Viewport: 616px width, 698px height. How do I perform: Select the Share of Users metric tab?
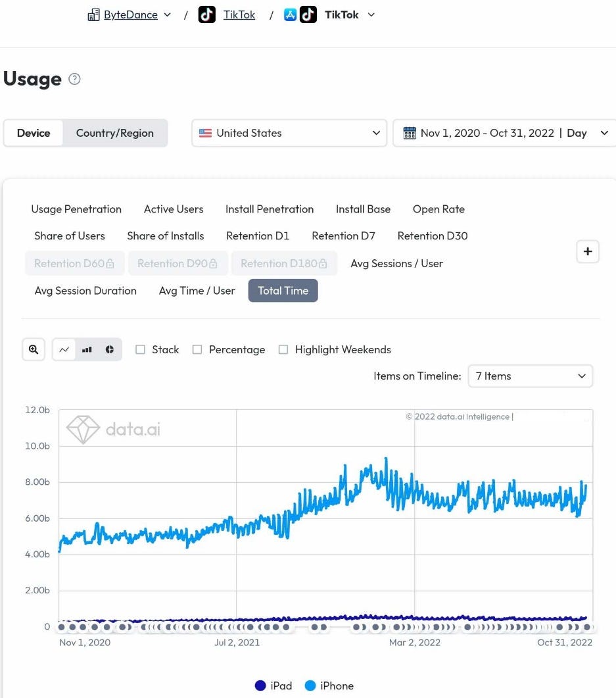tap(70, 236)
